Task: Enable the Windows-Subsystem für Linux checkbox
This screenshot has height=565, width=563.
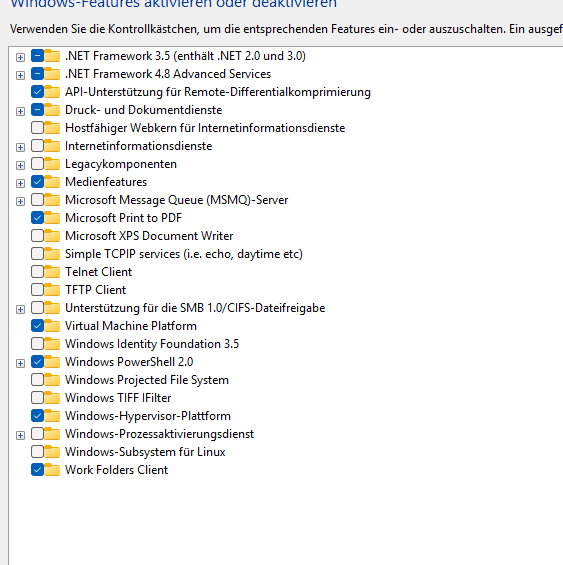Action: (37, 452)
